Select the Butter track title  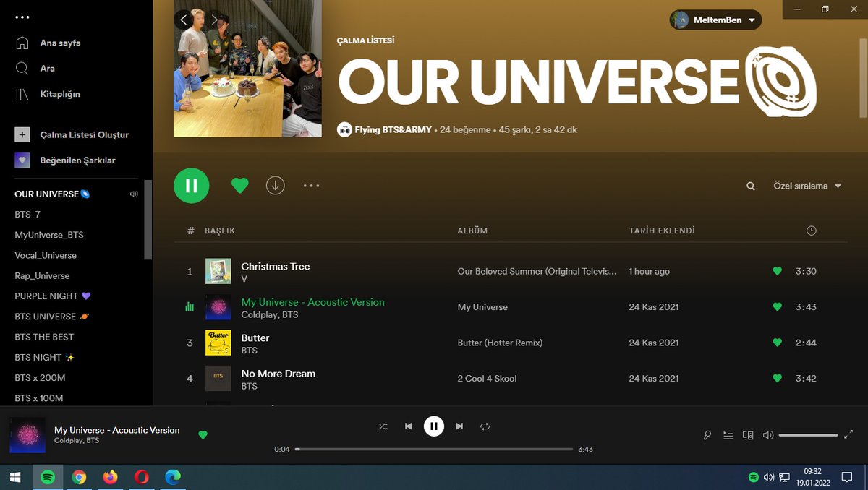pos(255,338)
